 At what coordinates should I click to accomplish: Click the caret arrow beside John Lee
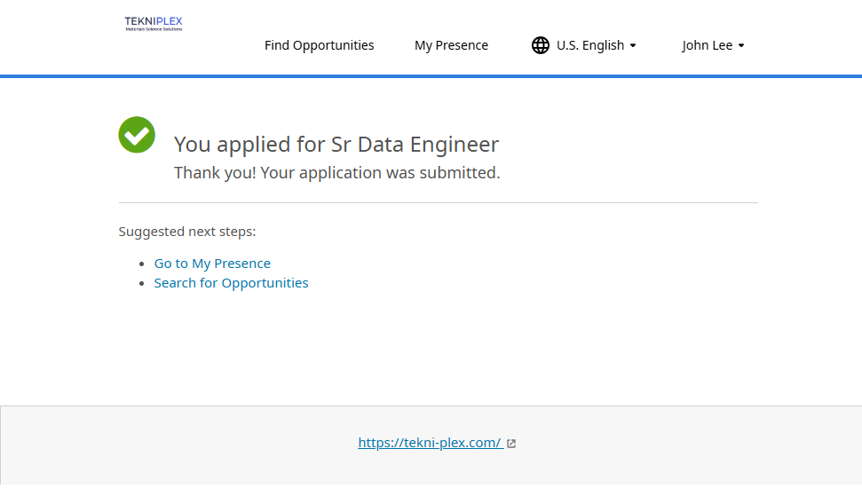741,46
